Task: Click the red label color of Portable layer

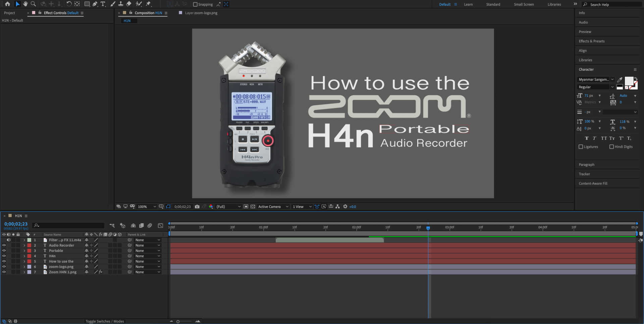Action: click(29, 251)
